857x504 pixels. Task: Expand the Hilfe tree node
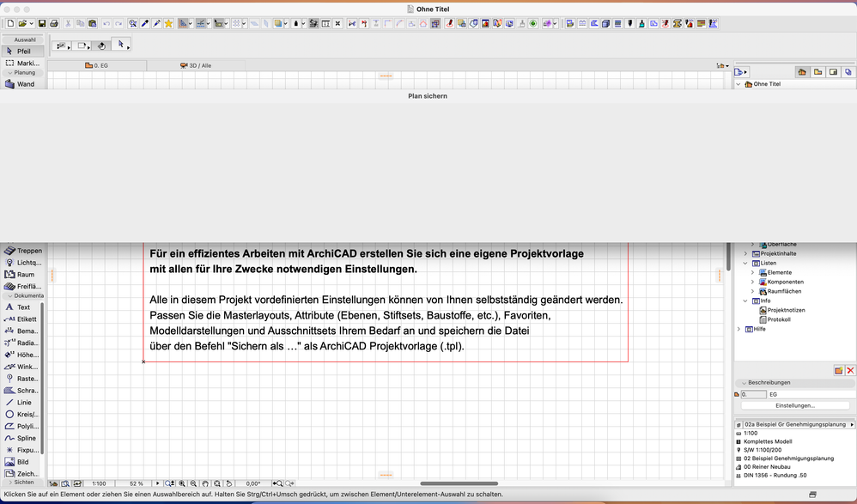738,329
